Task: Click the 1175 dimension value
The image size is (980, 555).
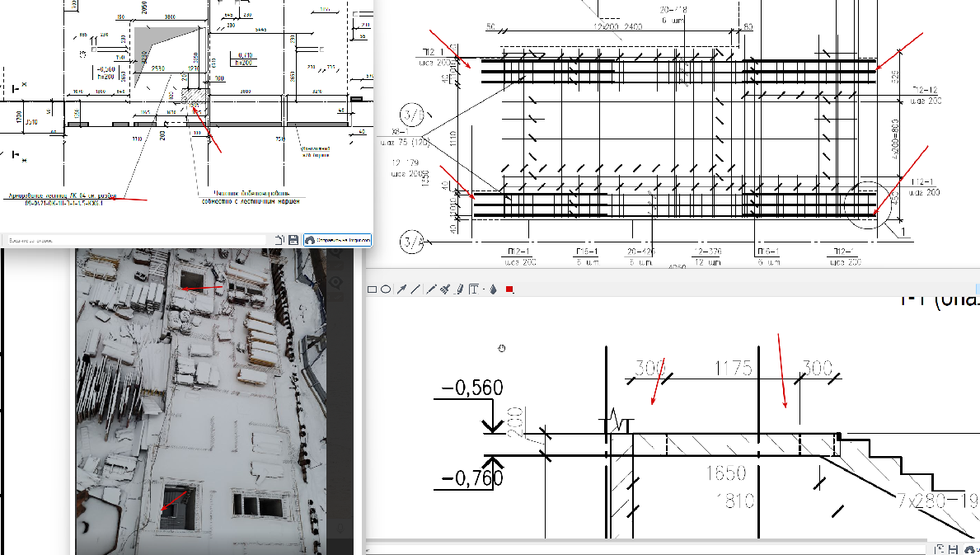Action: [733, 368]
